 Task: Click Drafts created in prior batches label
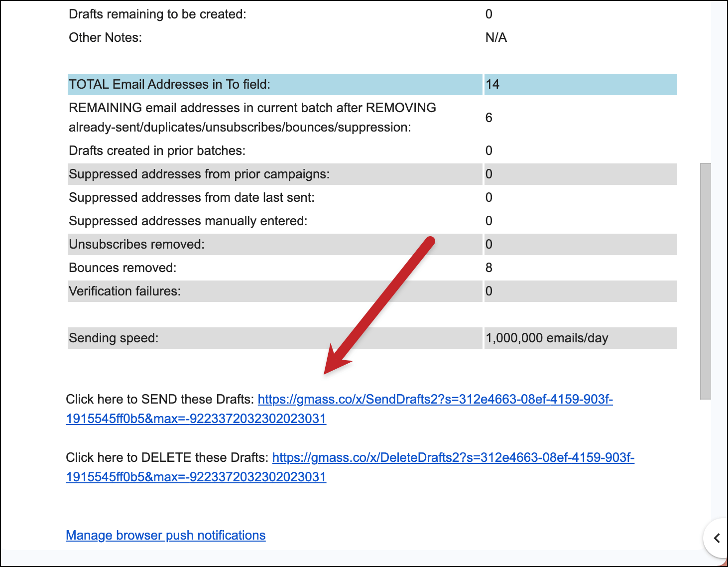coord(157,150)
